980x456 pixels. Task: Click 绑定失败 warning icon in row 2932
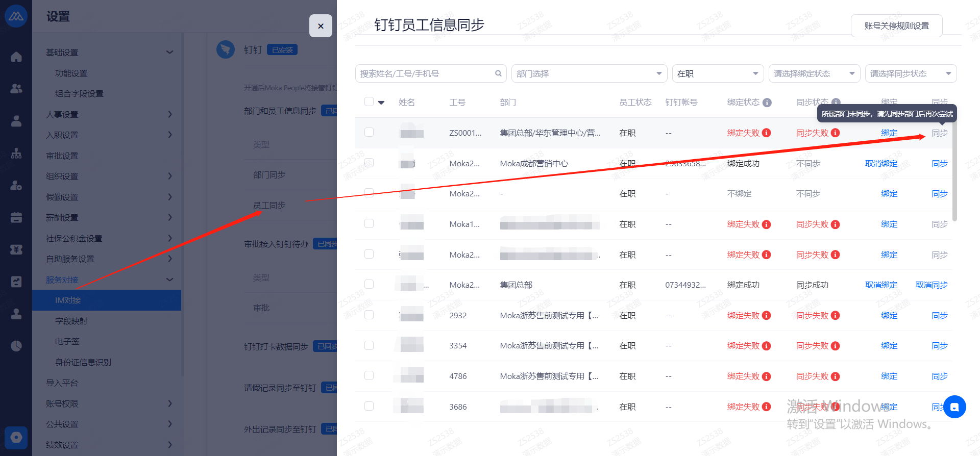(766, 315)
